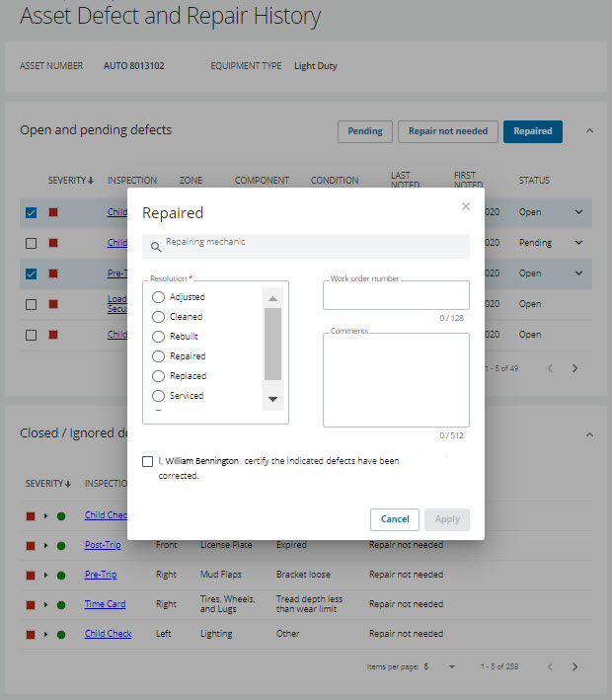The image size is (612, 700).
Task: Select the Cleaned resolution option
Action: pos(158,317)
